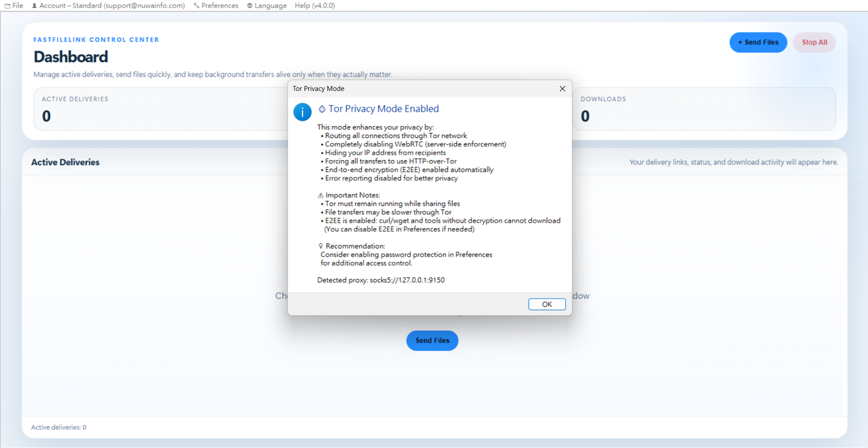Select the Active Deliveries counter card

pyautogui.click(x=161, y=109)
